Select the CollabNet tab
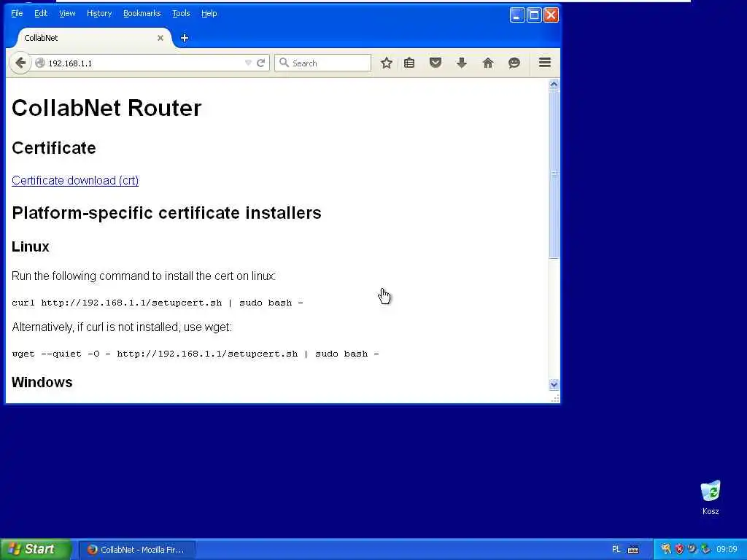The width and height of the screenshot is (747, 560). [90, 38]
